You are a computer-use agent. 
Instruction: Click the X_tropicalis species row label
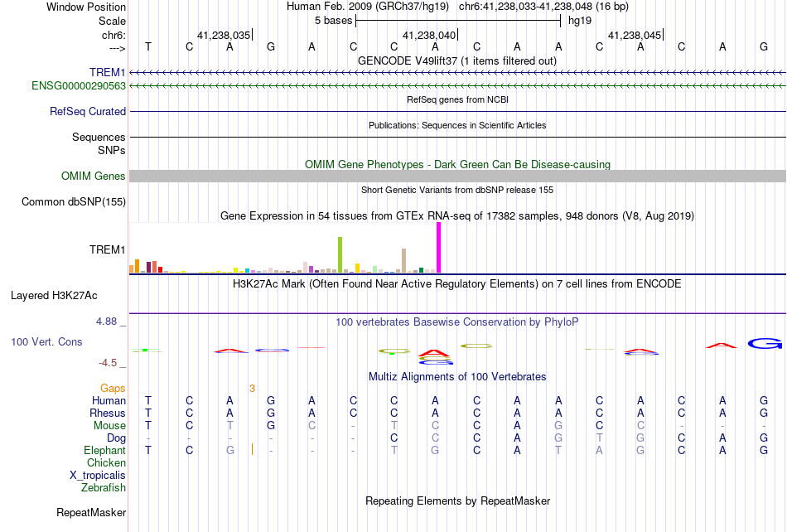click(x=98, y=476)
